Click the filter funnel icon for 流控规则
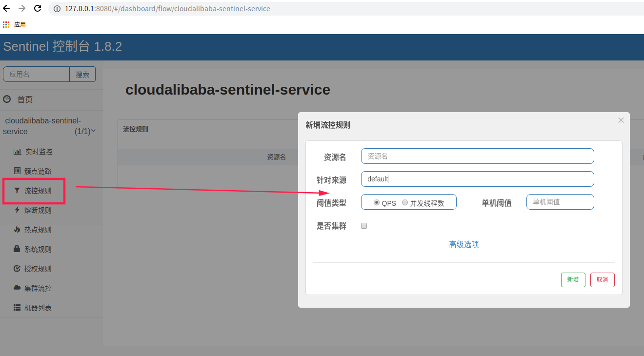644x356 pixels. (17, 191)
